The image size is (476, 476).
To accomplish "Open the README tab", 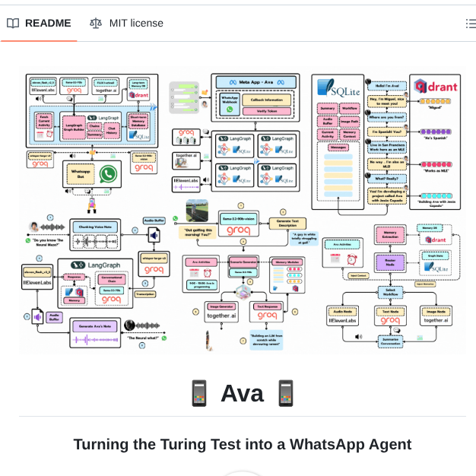I will [39, 24].
